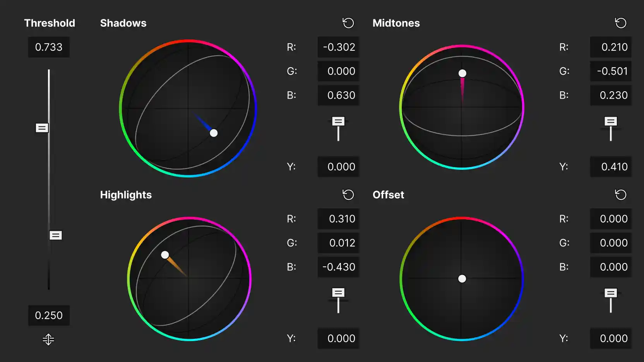Click the Highlights luminance slider handle
This screenshot has height=362, width=644.
[x=338, y=293]
